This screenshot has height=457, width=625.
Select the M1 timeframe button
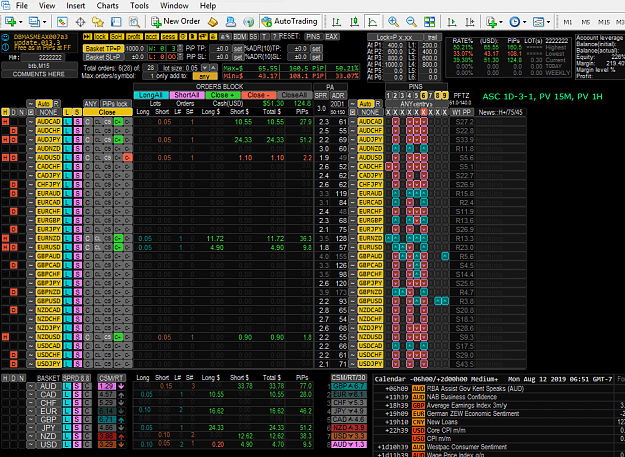pyautogui.click(x=568, y=22)
